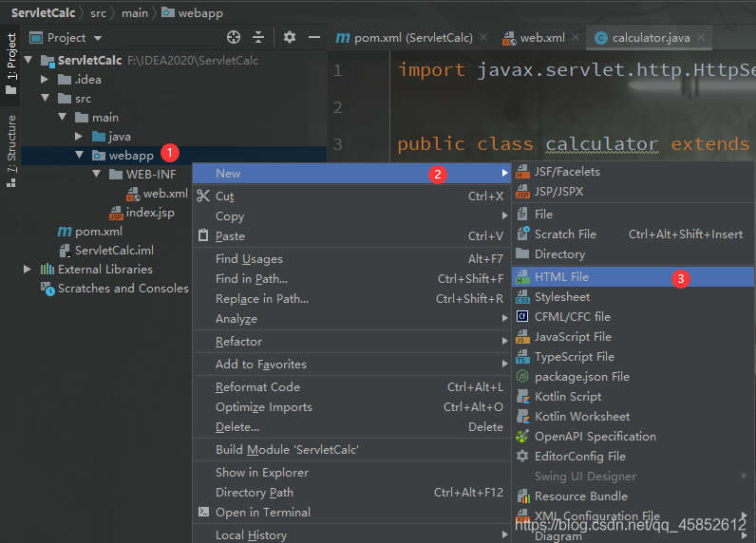Screen dimensions: 756x543
Task: Click line number 3 in editor gutter
Action: click(338, 144)
